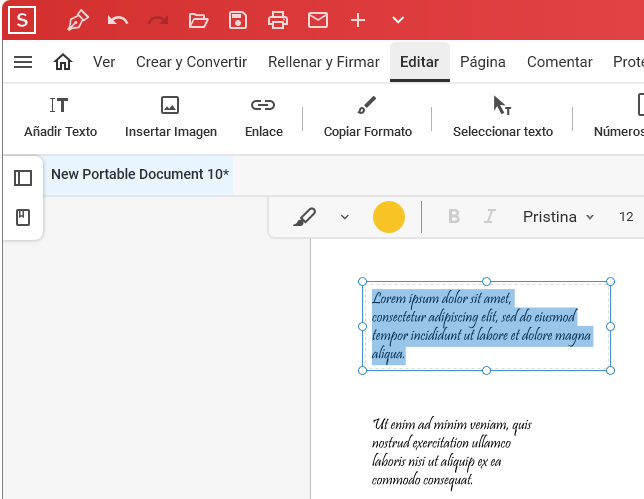Click the Añadir Texto tool
Screen dimensions: 644x499
(x=60, y=117)
